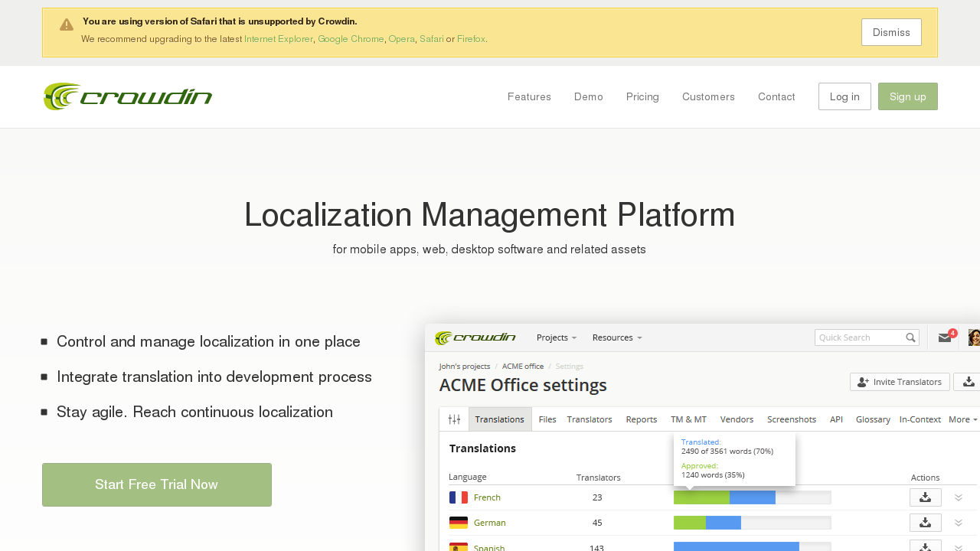
Task: Open the Projects dropdown menu
Action: (x=557, y=337)
